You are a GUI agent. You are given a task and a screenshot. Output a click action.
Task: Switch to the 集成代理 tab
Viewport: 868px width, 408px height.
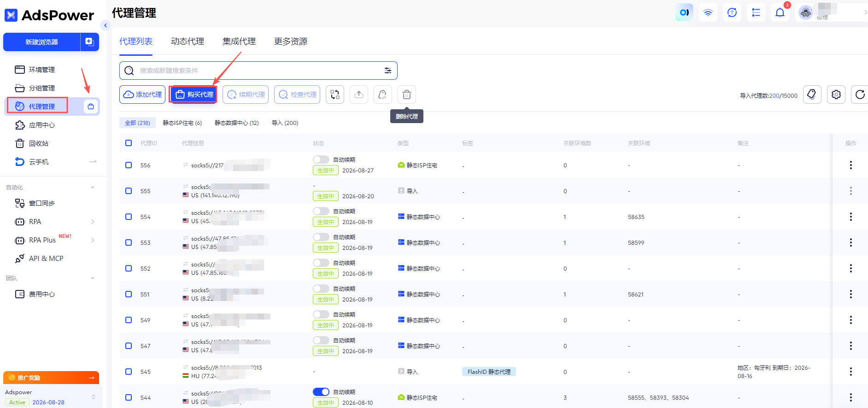point(239,41)
